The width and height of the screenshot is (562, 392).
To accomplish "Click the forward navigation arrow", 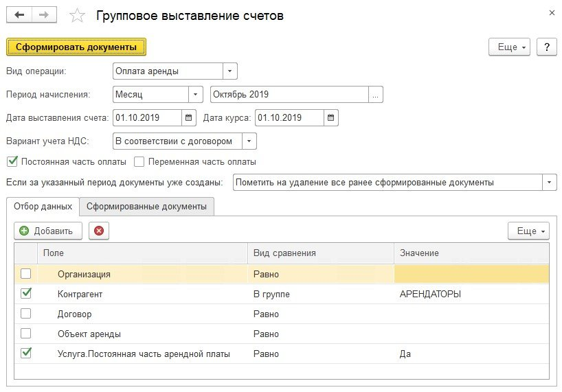I will tap(43, 15).
